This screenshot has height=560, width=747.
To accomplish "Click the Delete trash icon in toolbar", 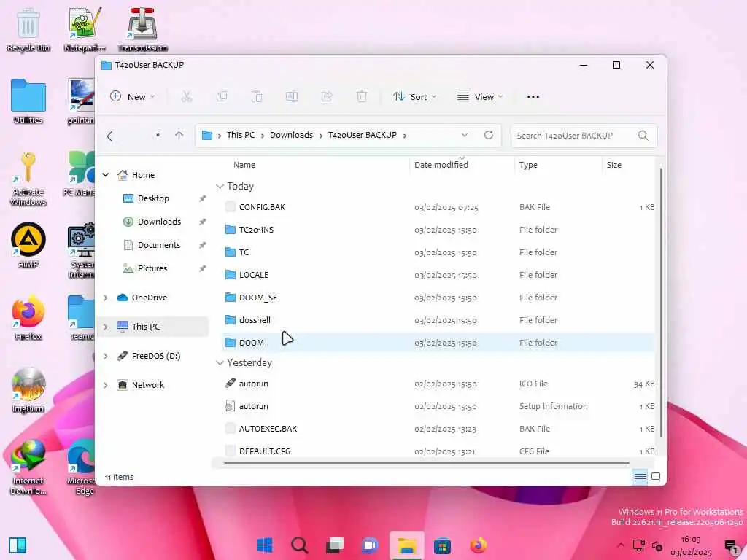I will (362, 97).
